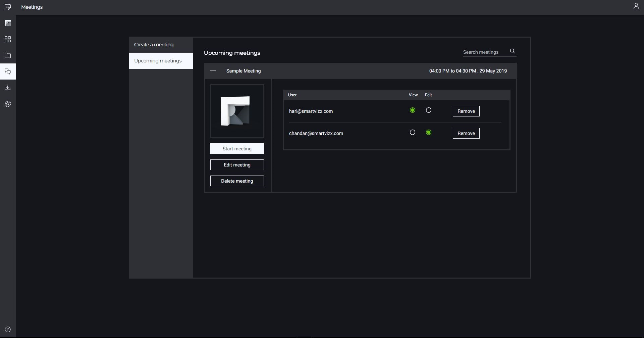Click the search magnifier icon
The width and height of the screenshot is (644, 338).
512,51
